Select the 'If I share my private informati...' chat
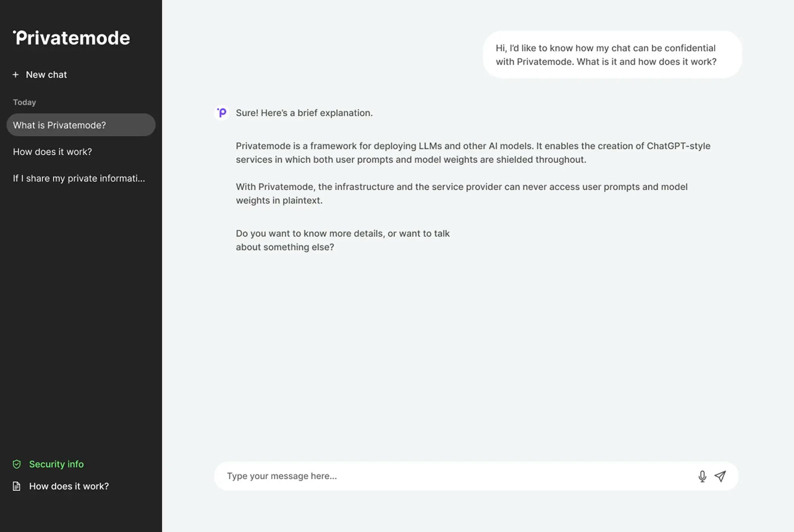The height and width of the screenshot is (532, 794). [x=79, y=178]
